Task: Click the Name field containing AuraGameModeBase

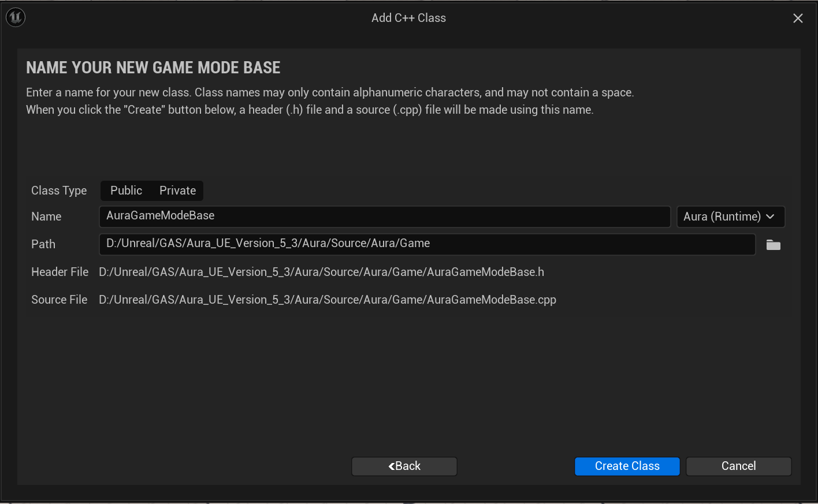Action: pos(384,216)
